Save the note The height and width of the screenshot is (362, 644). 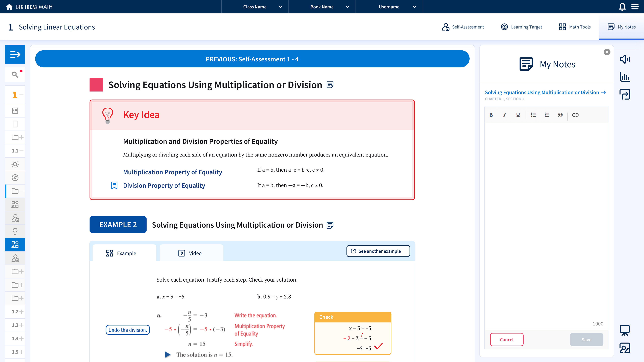[x=586, y=340]
